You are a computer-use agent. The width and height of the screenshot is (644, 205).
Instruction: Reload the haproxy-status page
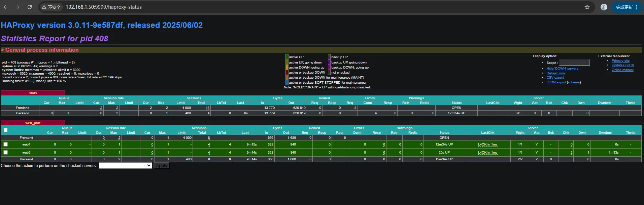30,7
